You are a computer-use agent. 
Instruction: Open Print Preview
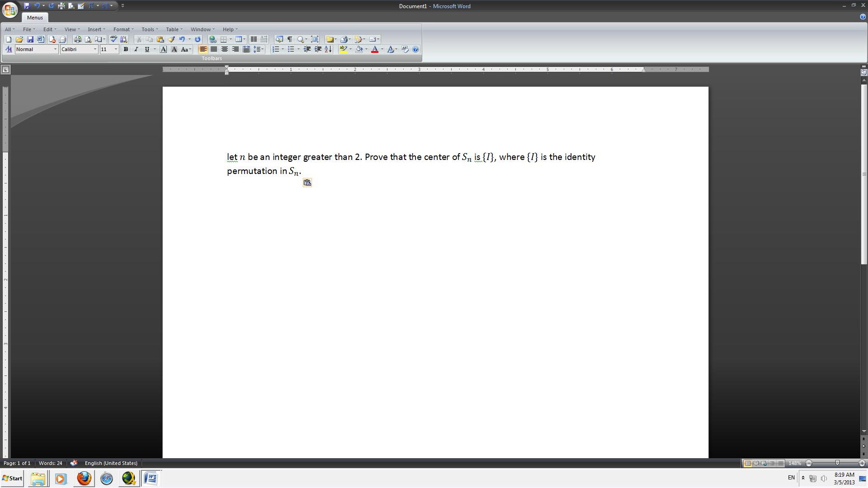tap(88, 39)
